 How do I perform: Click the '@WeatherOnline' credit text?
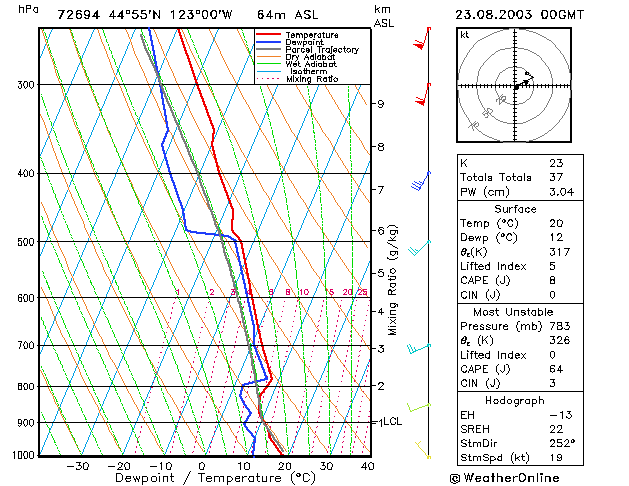point(504,478)
